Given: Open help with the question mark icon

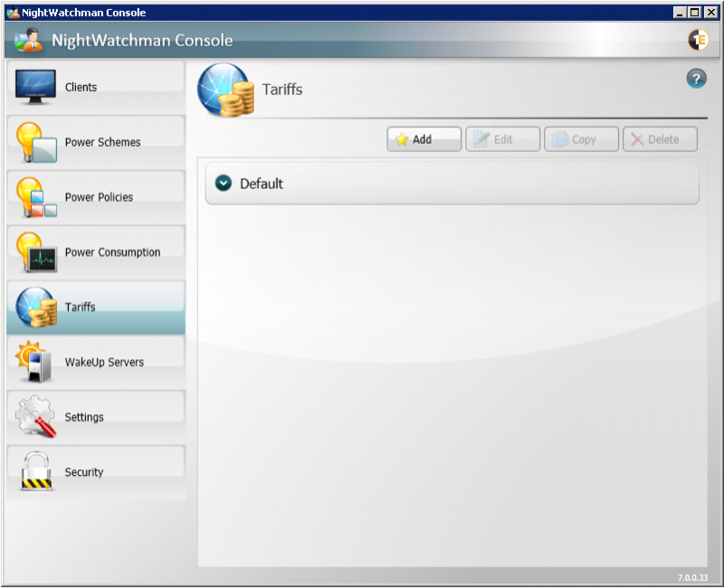Looking at the screenshot, I should click(x=696, y=79).
